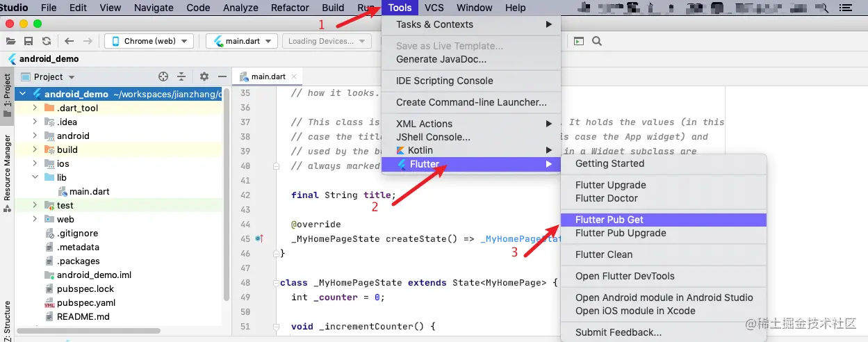Image resolution: width=868 pixels, height=342 pixels.
Task: Open the Build menu
Action: click(333, 8)
